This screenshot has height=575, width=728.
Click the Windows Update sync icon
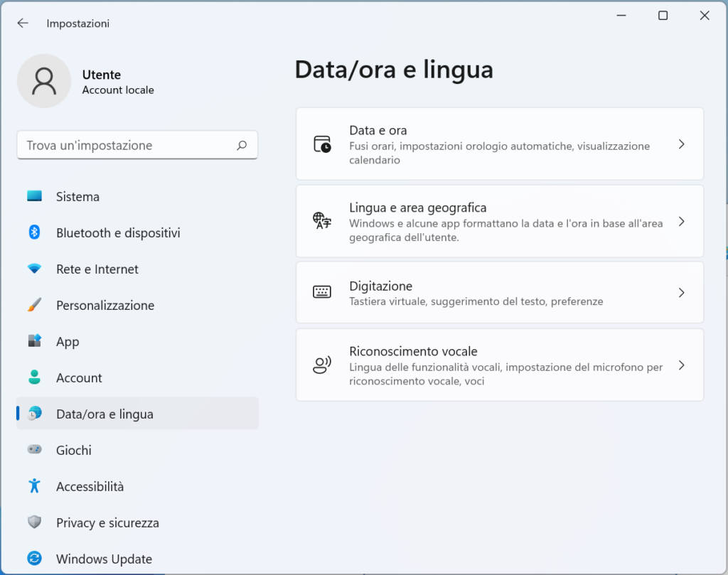click(x=34, y=559)
